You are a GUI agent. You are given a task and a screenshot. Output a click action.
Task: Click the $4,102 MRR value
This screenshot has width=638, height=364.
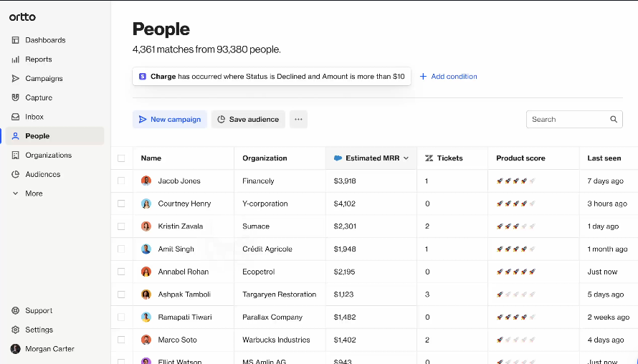[344, 203]
